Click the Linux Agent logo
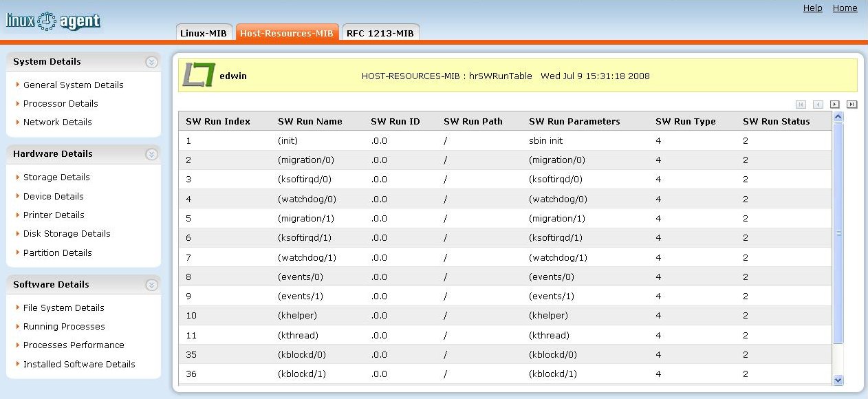Screen dimensions: 868x399 click(53, 21)
